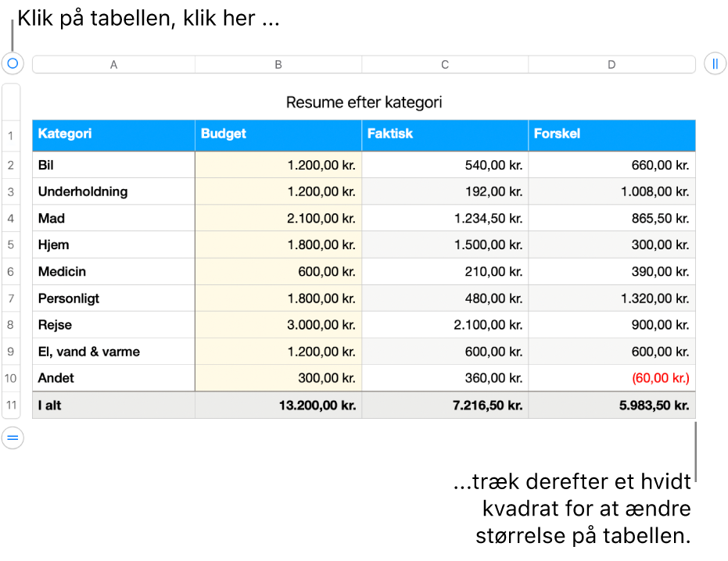Image resolution: width=728 pixels, height=561 pixels.
Task: Select row 2 header
Action: [x=11, y=165]
